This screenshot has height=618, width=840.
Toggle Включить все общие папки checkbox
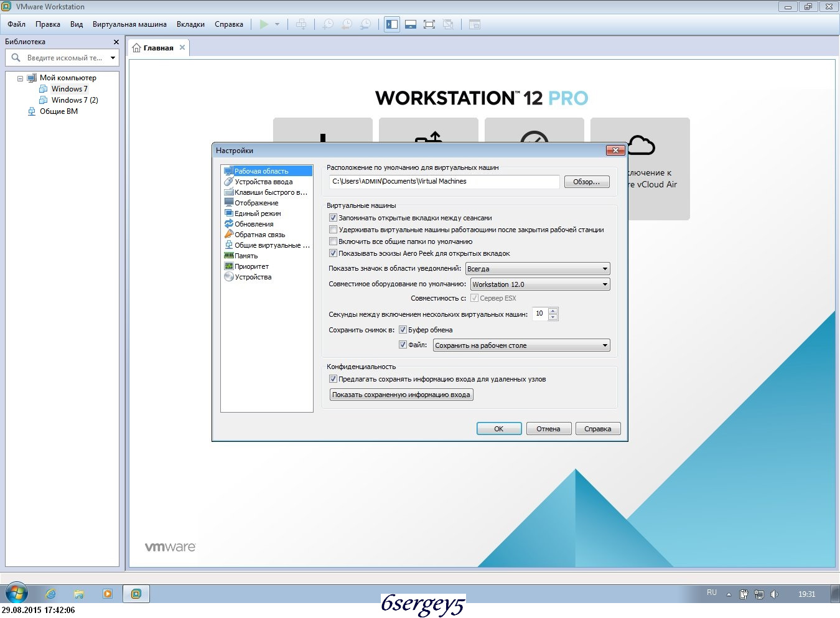[333, 241]
